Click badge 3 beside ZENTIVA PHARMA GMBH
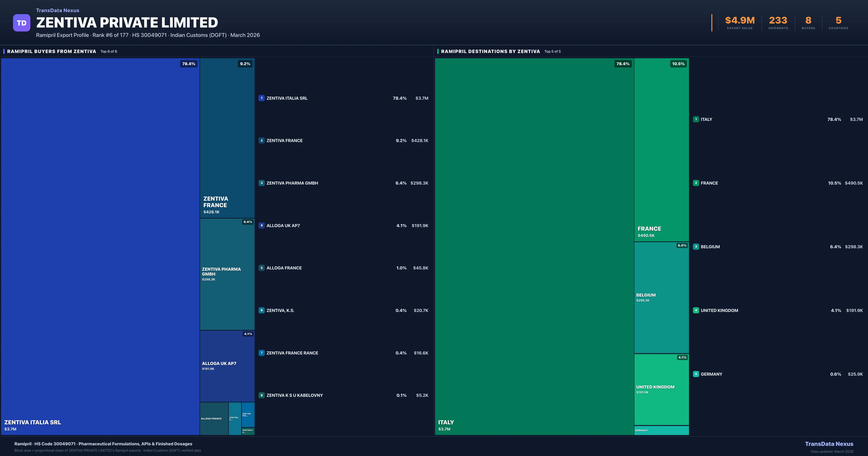The height and width of the screenshot is (456, 868). point(262,183)
